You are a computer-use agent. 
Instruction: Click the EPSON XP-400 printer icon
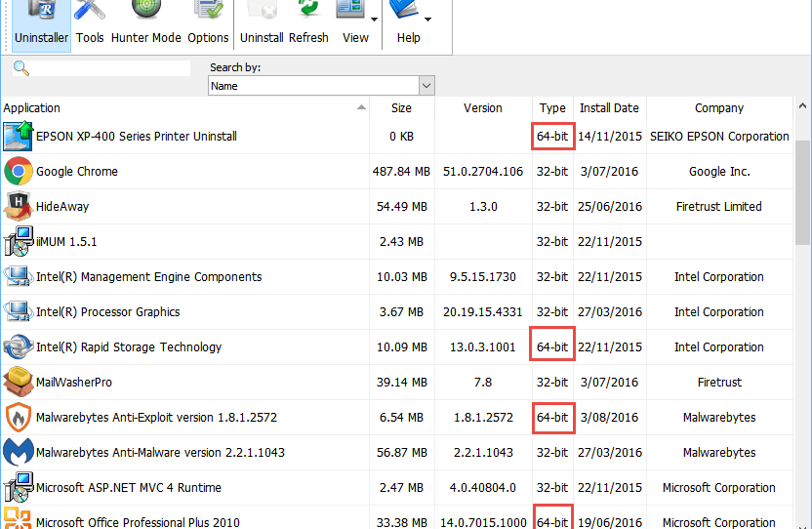tap(19, 137)
